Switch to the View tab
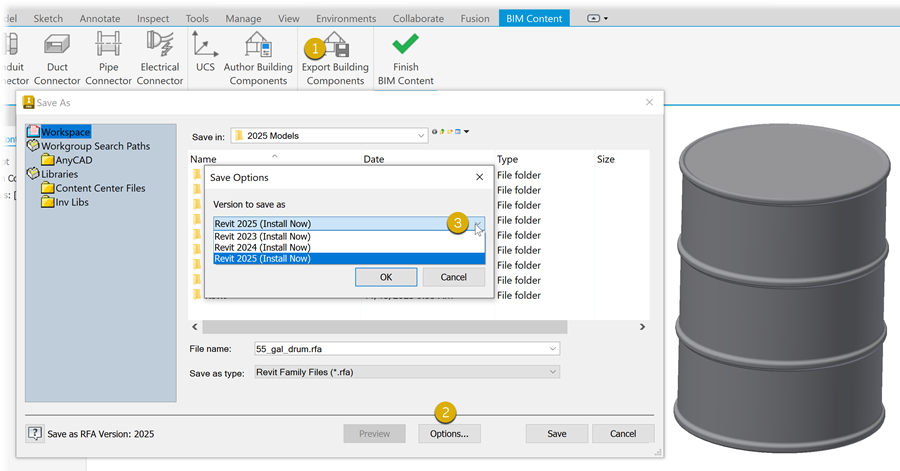The image size is (900, 471). [289, 18]
